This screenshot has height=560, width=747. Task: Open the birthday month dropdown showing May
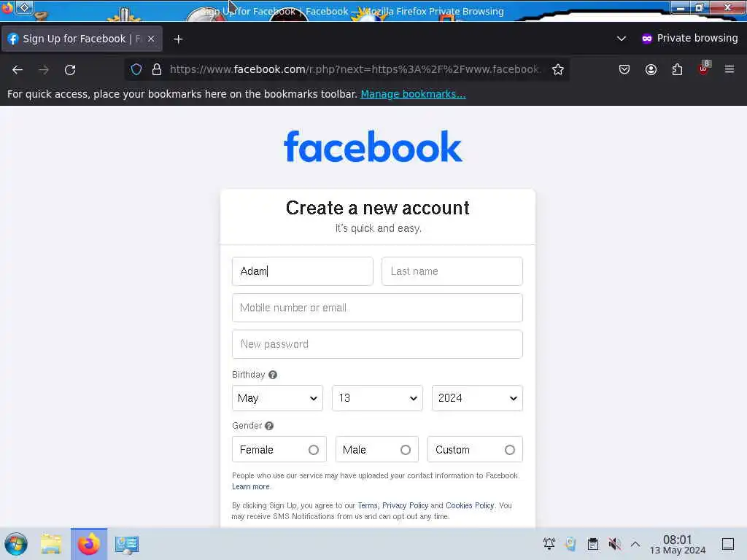click(277, 398)
